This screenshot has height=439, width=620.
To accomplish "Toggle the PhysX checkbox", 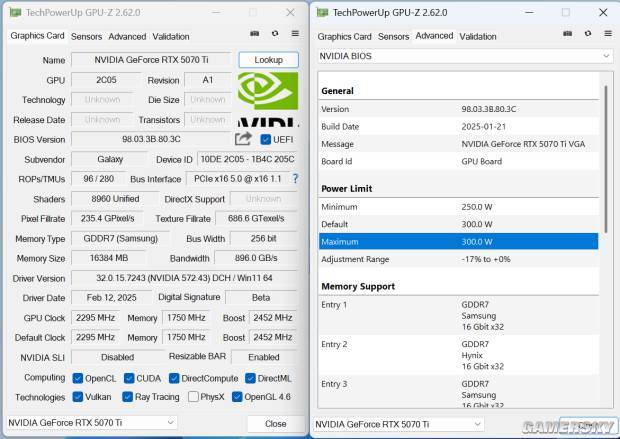I will pyautogui.click(x=193, y=396).
